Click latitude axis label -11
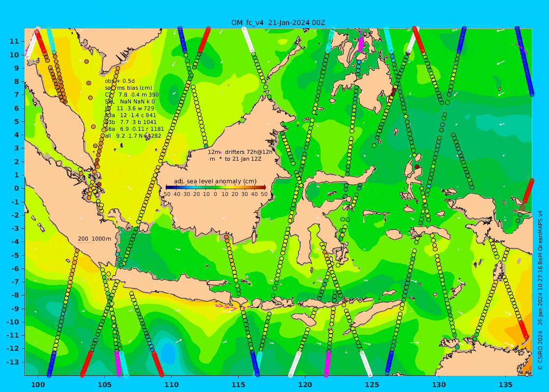 (x=13, y=335)
